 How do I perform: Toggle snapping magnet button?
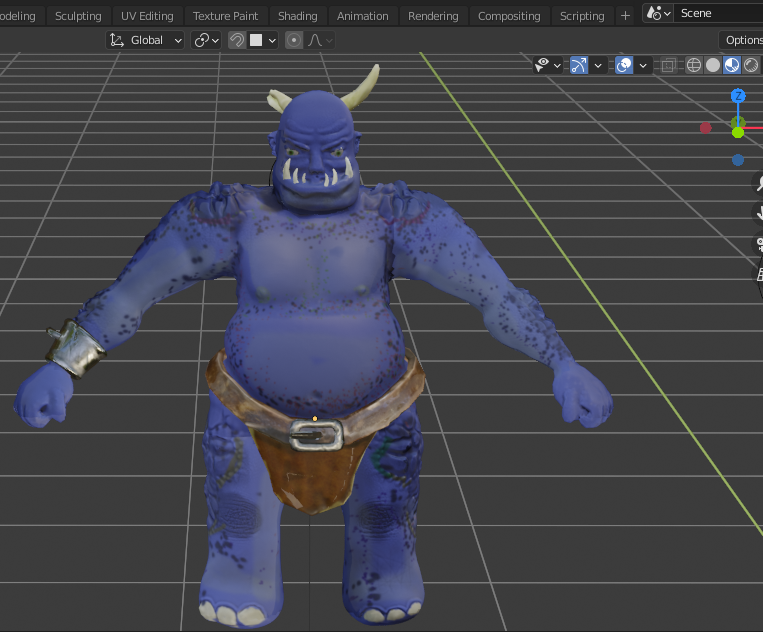pos(237,40)
